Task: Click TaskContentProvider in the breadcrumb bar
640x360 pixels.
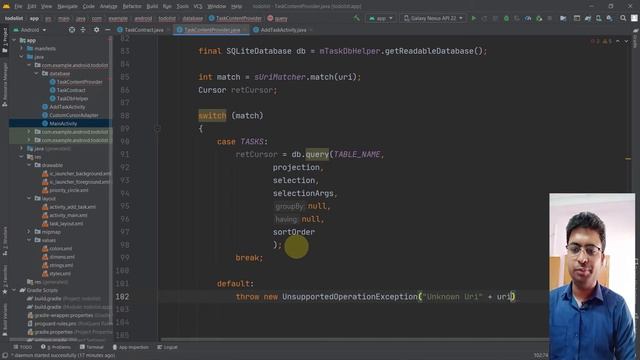Action: tap(235, 18)
